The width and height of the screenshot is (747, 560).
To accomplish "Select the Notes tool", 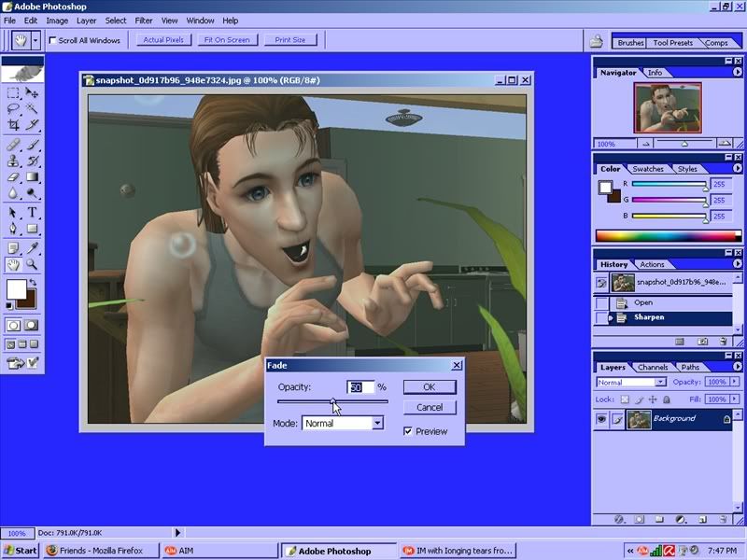I will [x=13, y=248].
